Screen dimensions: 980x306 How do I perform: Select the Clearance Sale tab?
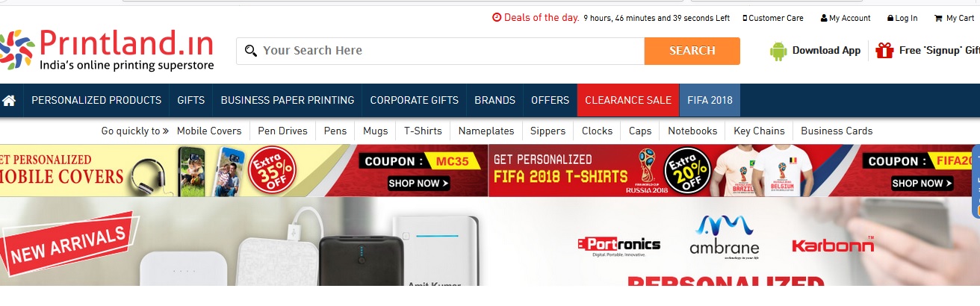pyautogui.click(x=628, y=100)
